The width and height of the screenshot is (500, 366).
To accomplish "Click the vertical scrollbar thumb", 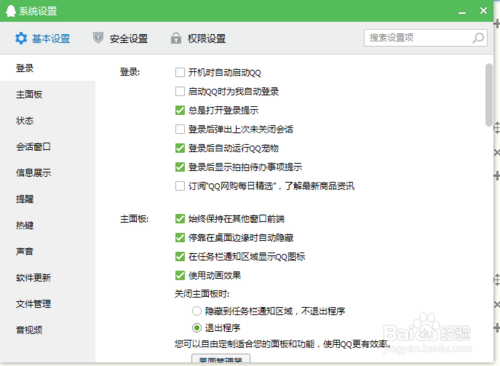I will (489, 95).
